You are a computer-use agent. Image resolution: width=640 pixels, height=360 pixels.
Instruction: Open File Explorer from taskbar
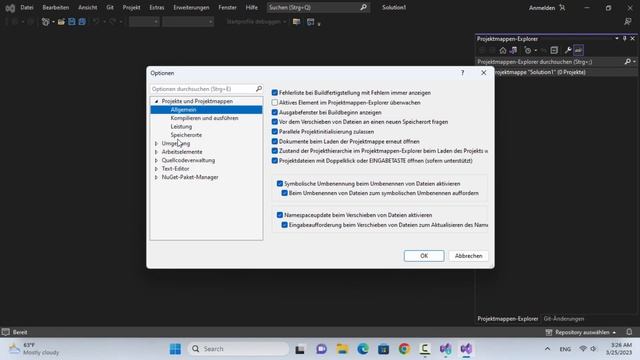[x=342, y=349]
